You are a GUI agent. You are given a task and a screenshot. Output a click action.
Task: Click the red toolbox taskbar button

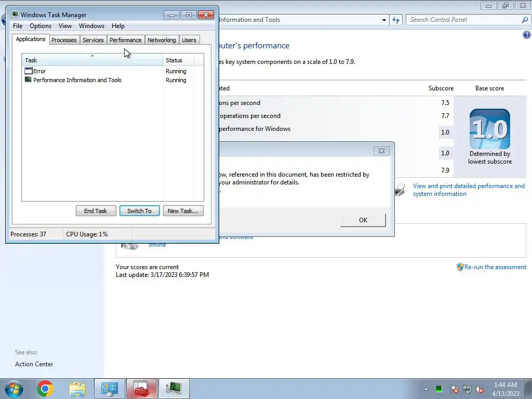[x=142, y=389]
